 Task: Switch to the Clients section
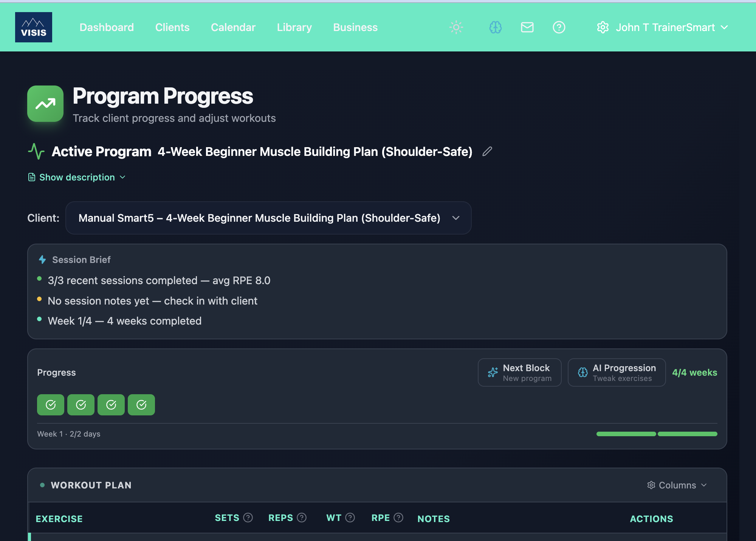[x=172, y=27]
